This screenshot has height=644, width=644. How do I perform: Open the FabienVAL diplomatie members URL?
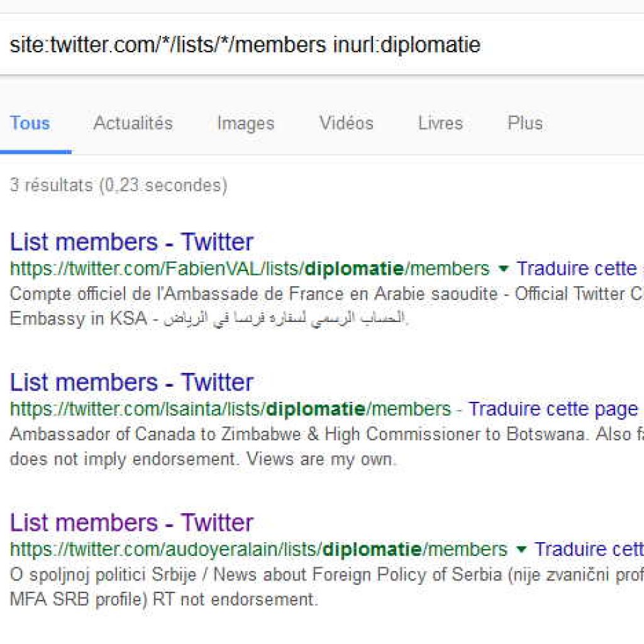click(250, 269)
